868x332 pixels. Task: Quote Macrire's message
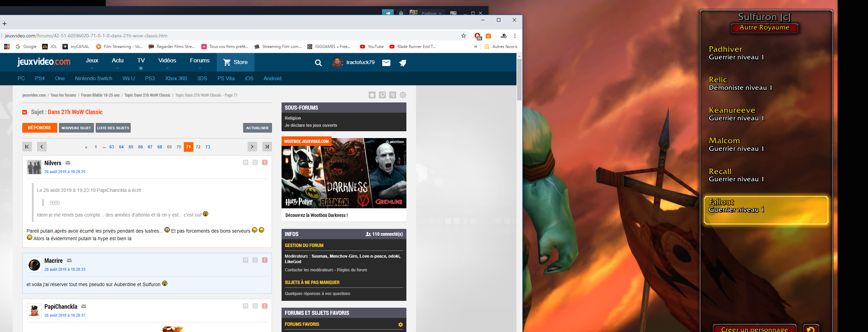246,260
